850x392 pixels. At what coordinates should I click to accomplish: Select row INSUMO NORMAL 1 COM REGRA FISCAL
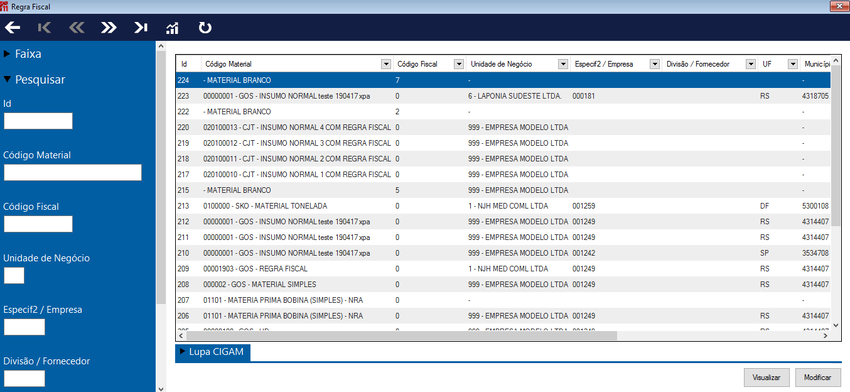[503, 175]
